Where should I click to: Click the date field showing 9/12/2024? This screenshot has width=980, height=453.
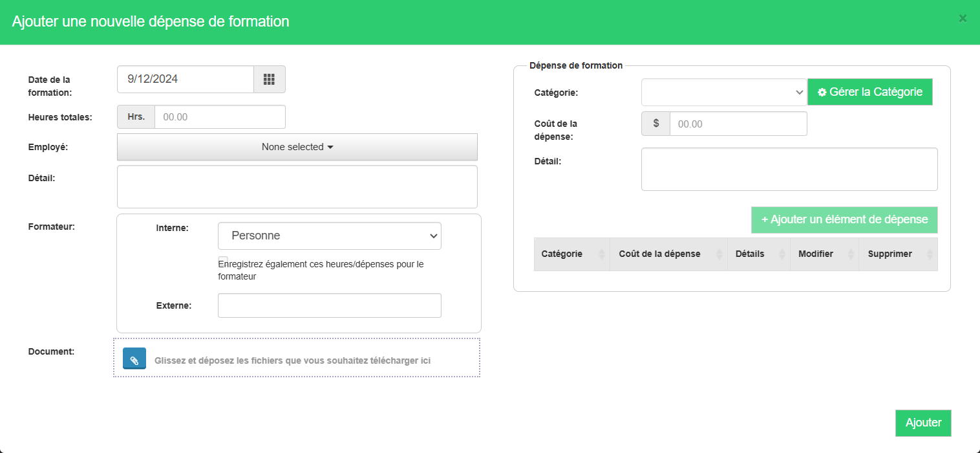(186, 80)
